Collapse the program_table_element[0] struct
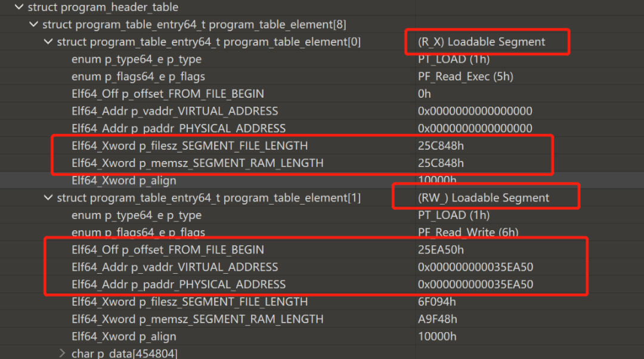 [x=48, y=42]
